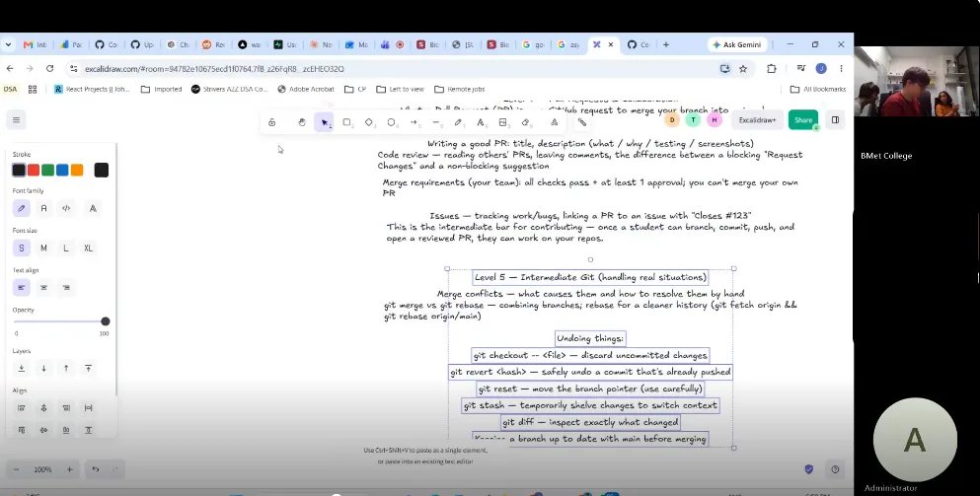This screenshot has height=496, width=980.
Task: Choose Normal font family
Action: [43, 209]
